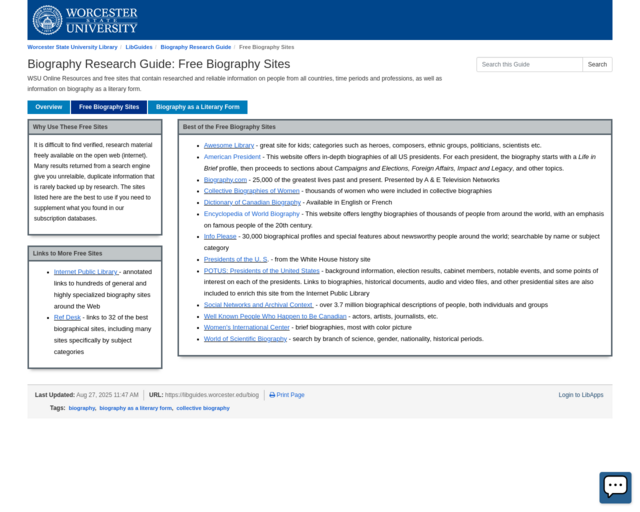640x512 pixels.
Task: Open Presidents of the U. S. link
Action: click(236, 259)
